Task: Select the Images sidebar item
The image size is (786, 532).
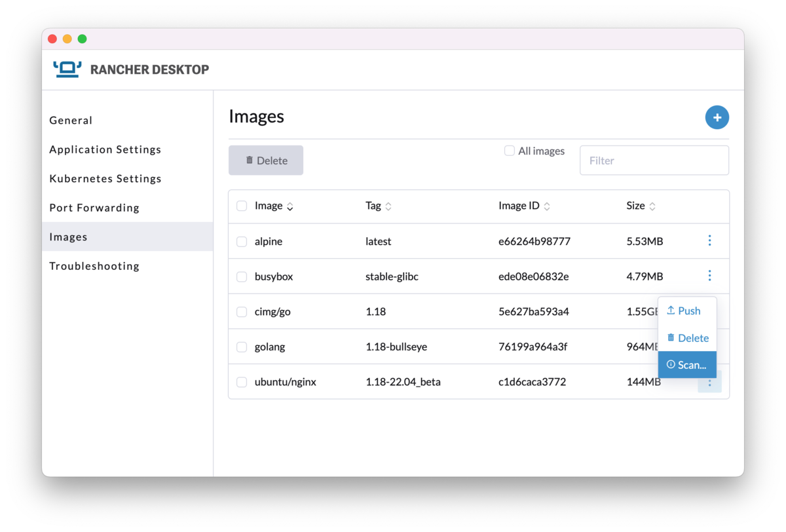Action: pos(128,237)
